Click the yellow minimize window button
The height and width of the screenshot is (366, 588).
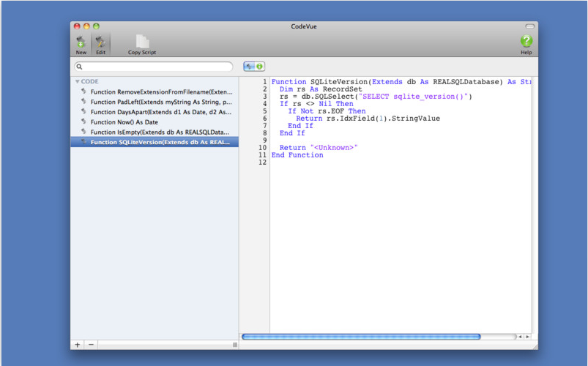86,26
